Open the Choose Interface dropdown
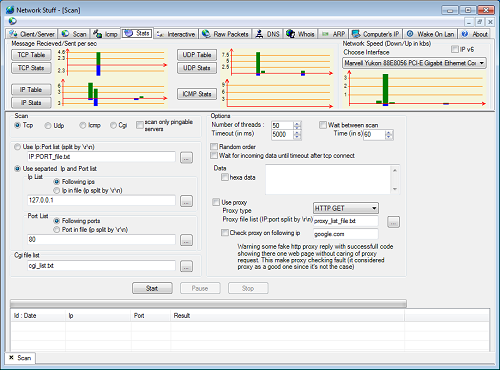This screenshot has height=370, width=500. click(x=414, y=63)
